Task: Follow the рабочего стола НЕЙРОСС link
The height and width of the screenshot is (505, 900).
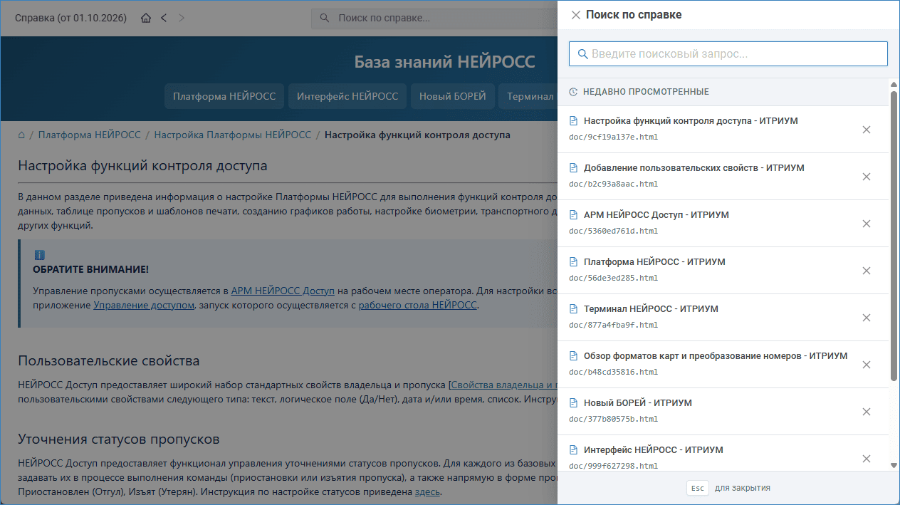Action: (417, 305)
